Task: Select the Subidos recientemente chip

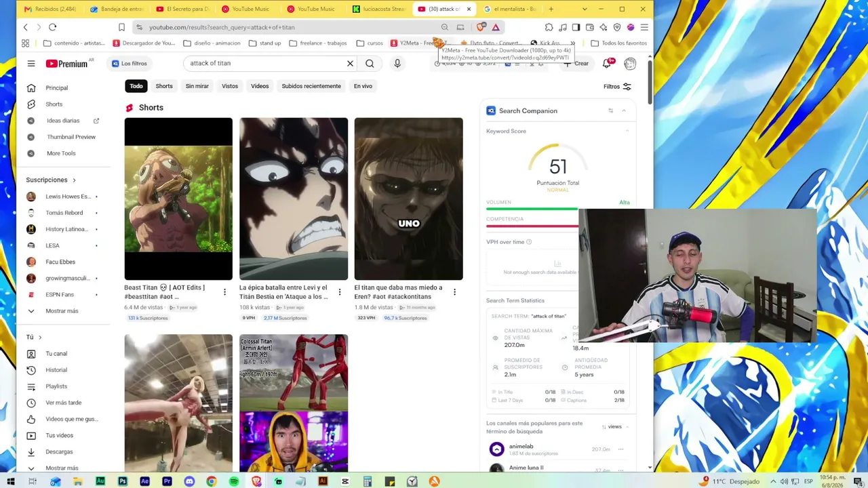Action: (311, 86)
